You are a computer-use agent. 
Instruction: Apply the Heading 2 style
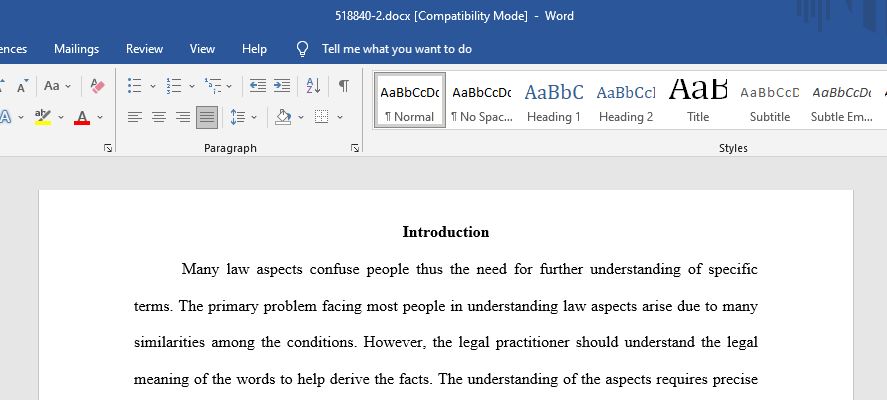[x=626, y=100]
